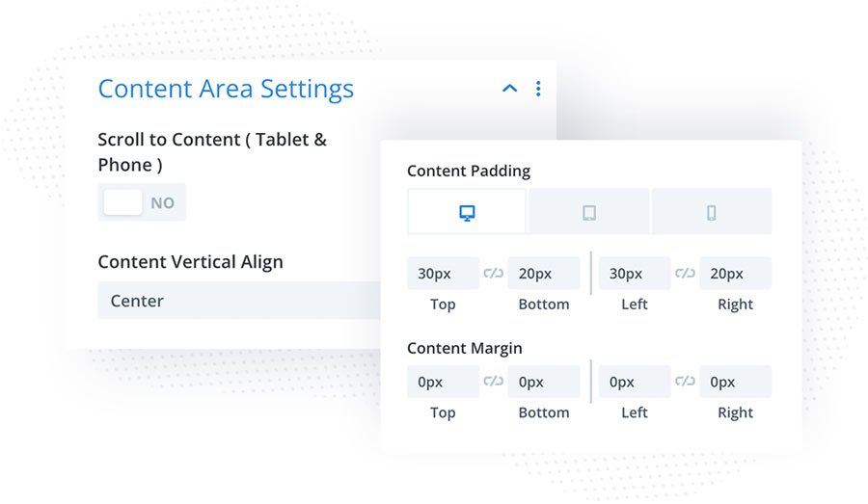Open Content Vertical Align dropdown

point(239,301)
